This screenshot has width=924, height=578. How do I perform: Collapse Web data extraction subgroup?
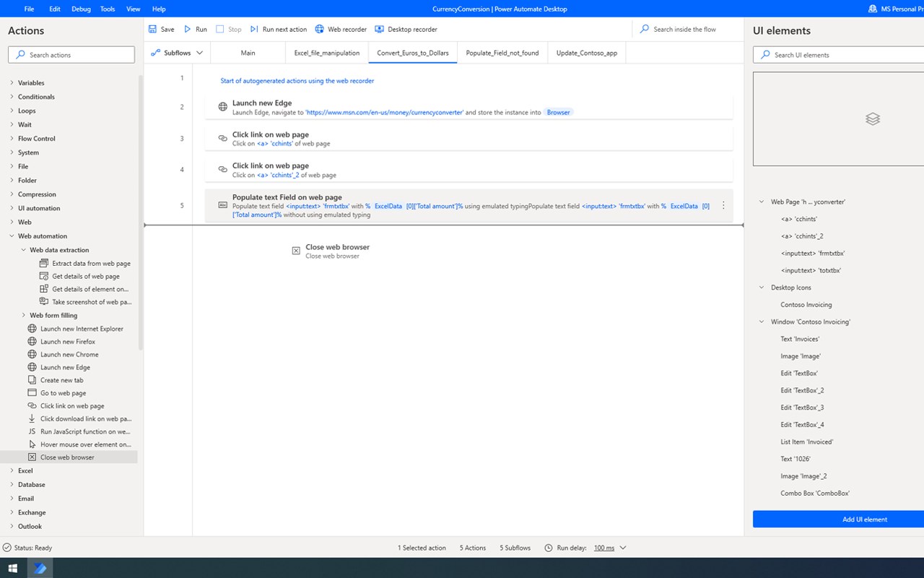click(x=23, y=250)
